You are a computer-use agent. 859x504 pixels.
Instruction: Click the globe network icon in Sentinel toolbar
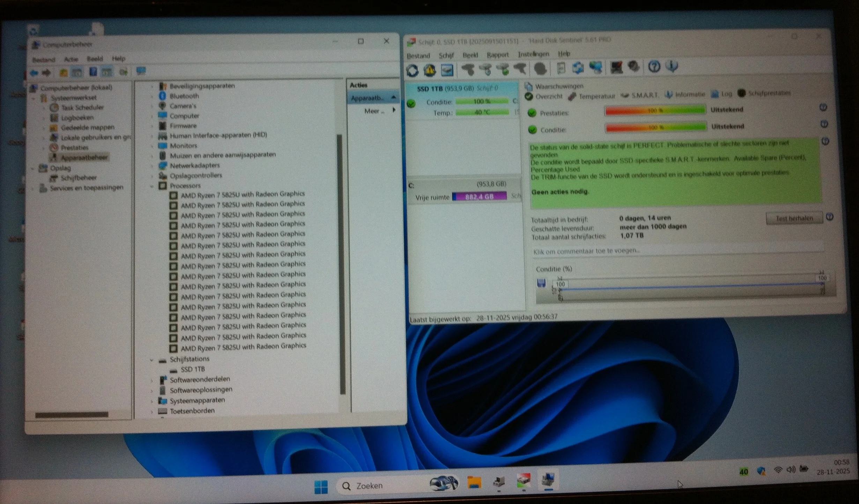click(x=596, y=67)
